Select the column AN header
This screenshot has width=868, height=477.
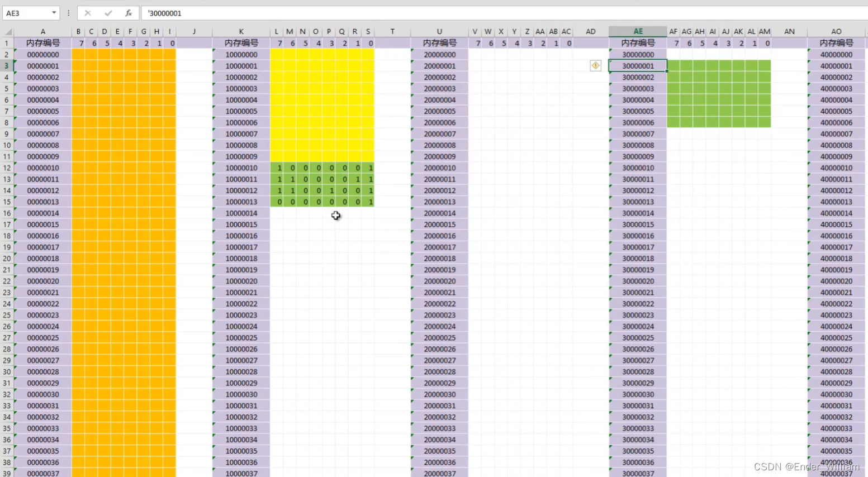point(789,32)
